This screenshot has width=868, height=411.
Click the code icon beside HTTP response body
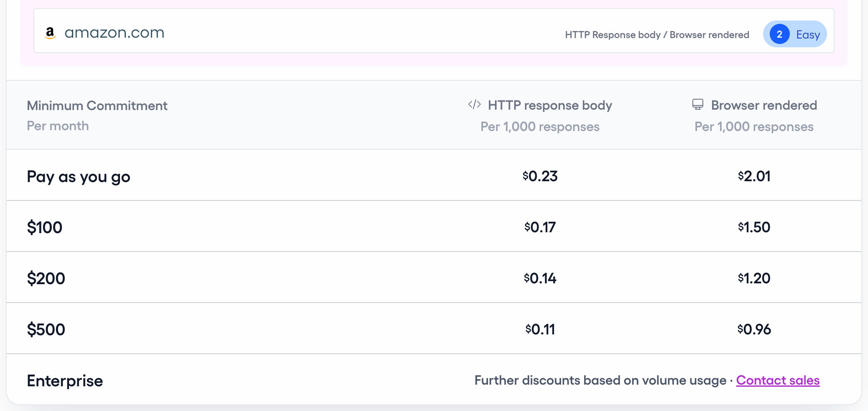pyautogui.click(x=474, y=105)
